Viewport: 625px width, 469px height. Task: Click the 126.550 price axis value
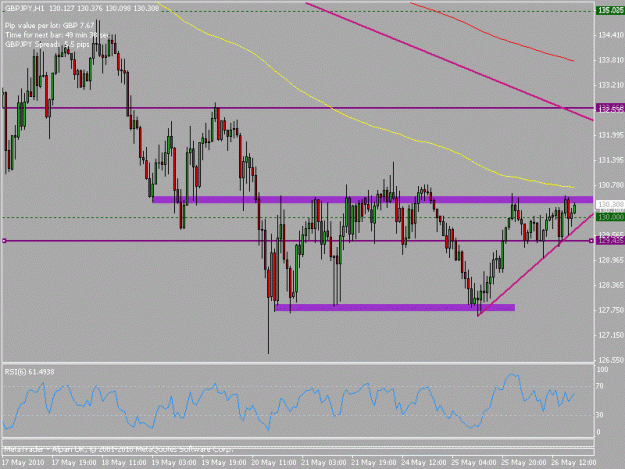point(609,360)
